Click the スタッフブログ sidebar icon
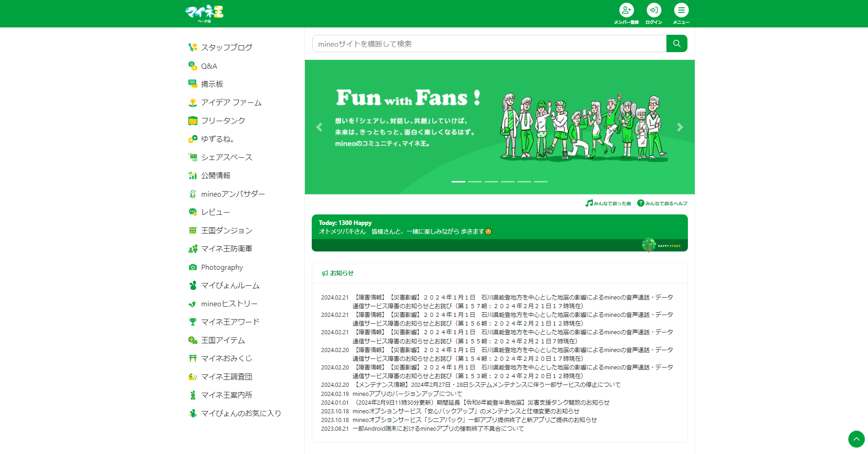The width and height of the screenshot is (868, 454). (x=193, y=47)
